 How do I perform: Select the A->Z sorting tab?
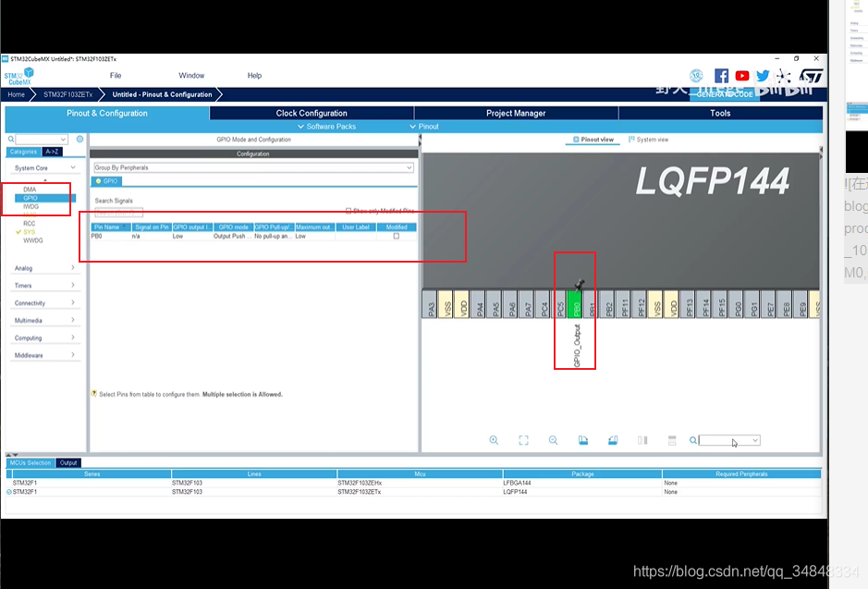tap(52, 152)
